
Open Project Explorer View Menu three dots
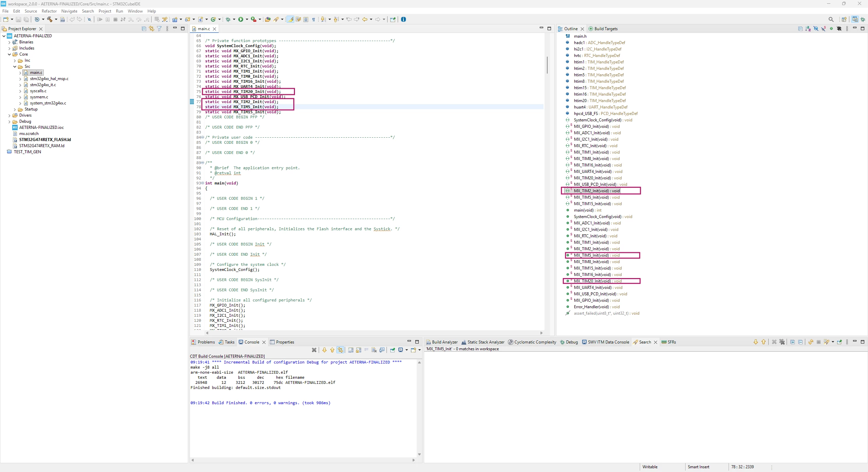[167, 29]
